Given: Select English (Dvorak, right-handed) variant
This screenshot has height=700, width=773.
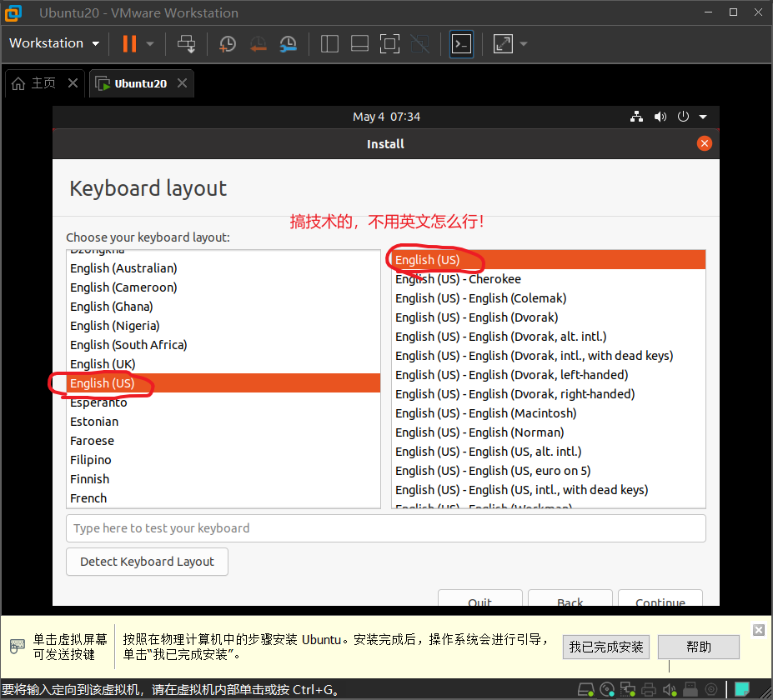Looking at the screenshot, I should tap(549, 394).
